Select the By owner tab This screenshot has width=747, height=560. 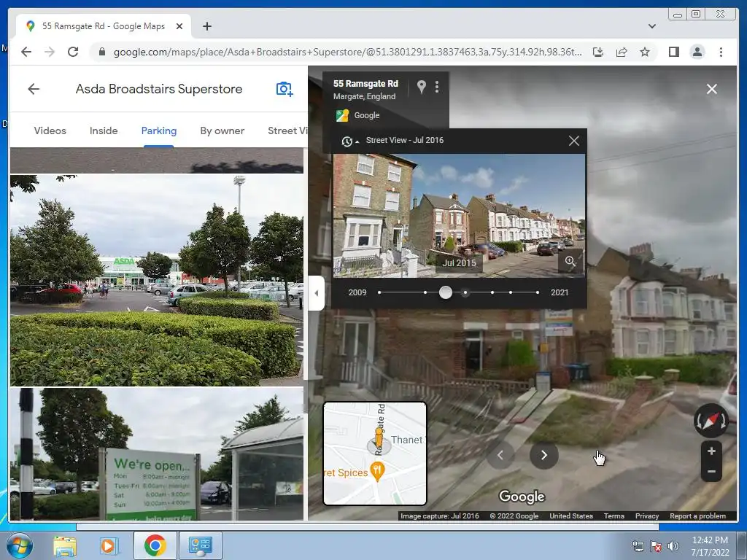pos(222,131)
